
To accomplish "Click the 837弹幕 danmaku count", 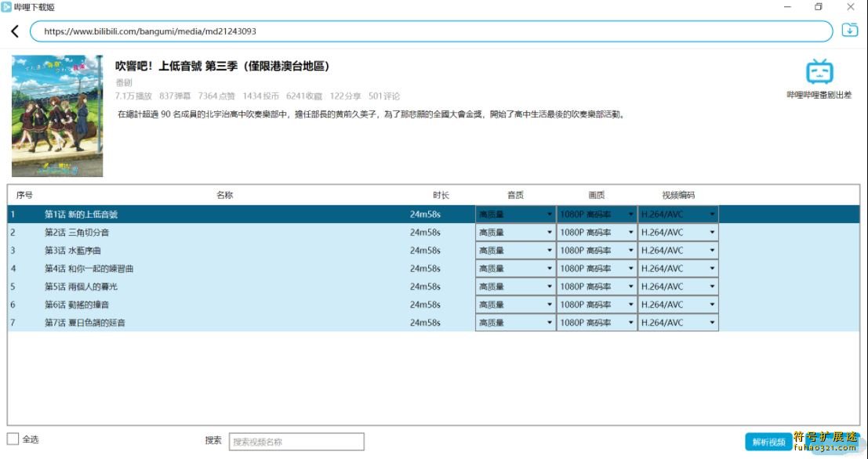I will tap(175, 96).
